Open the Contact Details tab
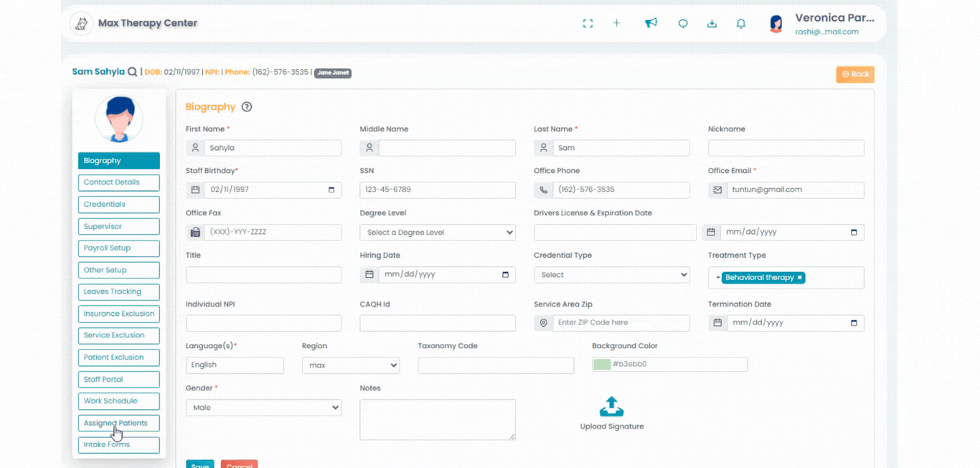Screen dimensions: 980x468 (119, 182)
